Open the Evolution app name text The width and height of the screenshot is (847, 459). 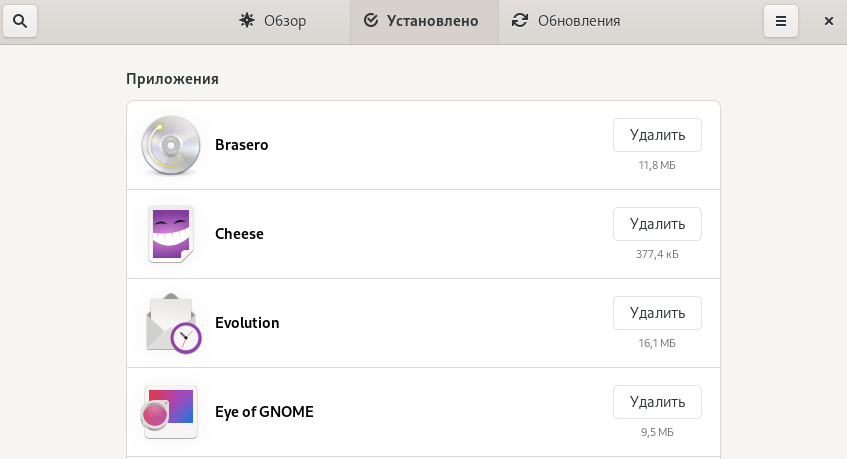click(x=247, y=323)
